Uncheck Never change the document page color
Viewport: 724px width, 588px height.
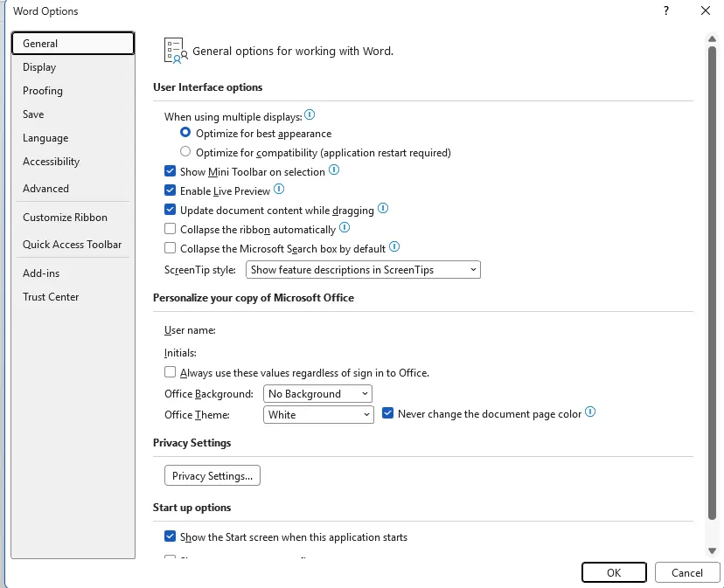click(x=388, y=413)
